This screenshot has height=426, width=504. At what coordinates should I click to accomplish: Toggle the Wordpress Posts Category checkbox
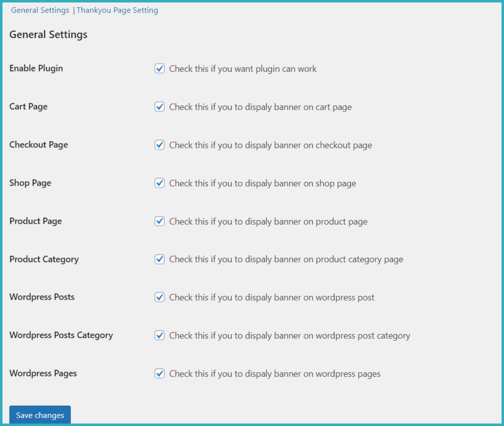pyautogui.click(x=159, y=335)
